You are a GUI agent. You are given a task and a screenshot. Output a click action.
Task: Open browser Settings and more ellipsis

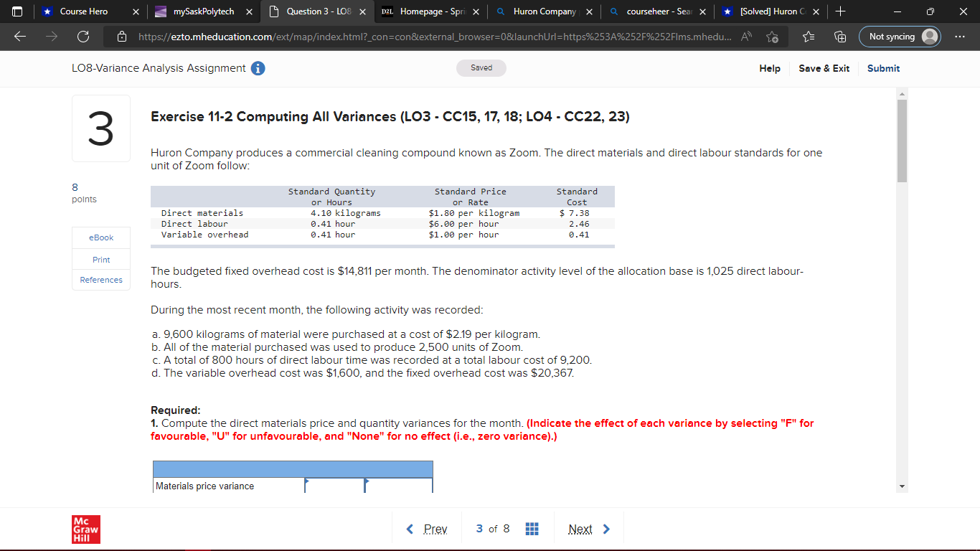click(x=960, y=37)
